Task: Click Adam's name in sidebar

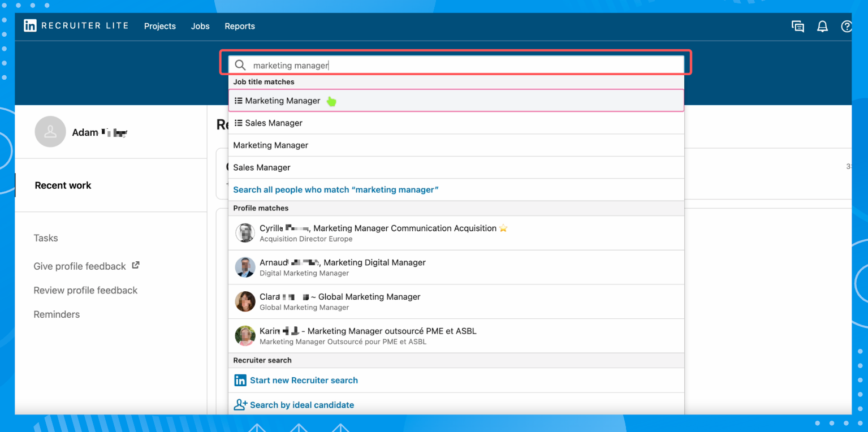Action: pyautogui.click(x=100, y=132)
